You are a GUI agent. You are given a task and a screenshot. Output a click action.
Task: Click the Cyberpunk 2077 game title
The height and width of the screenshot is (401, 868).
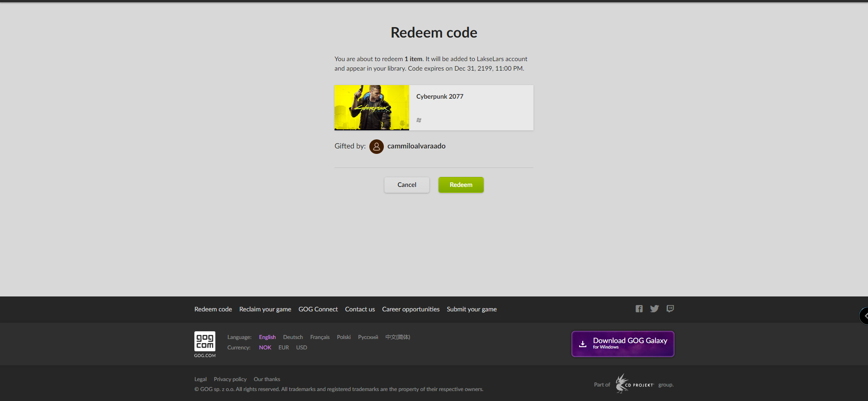pyautogui.click(x=440, y=96)
